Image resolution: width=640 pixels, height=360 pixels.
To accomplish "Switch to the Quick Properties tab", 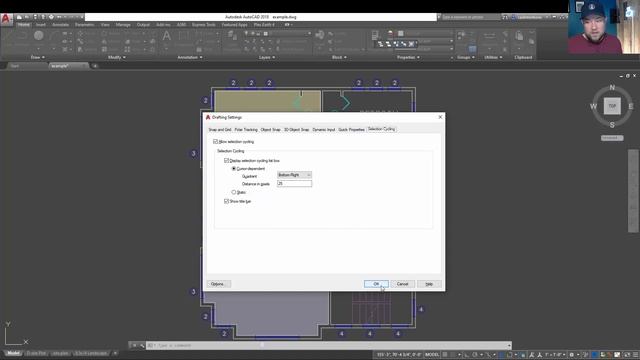I will click(351, 130).
